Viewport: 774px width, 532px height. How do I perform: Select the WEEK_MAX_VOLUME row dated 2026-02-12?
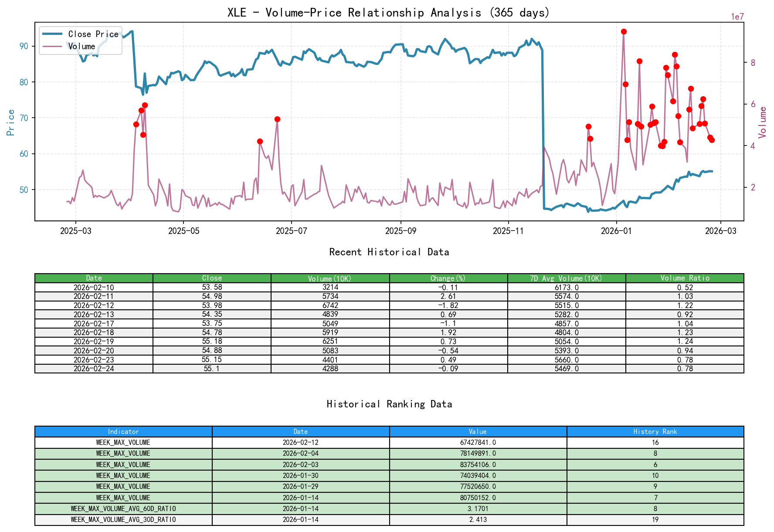[x=124, y=442]
